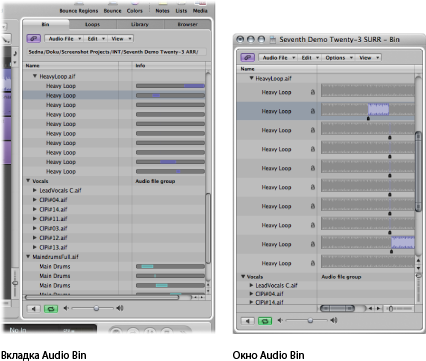Toggle the lock on the selected Heavy Loop region

click(x=313, y=111)
